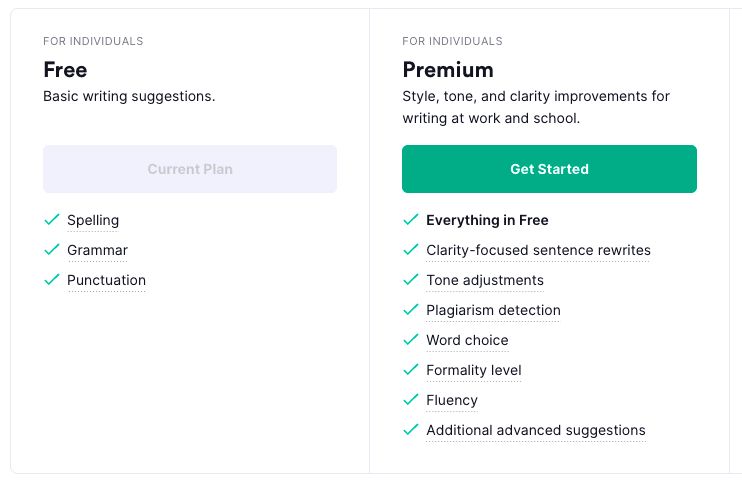Click Additional advanced suggestions link
Image resolution: width=742 pixels, height=480 pixels.
(x=536, y=430)
